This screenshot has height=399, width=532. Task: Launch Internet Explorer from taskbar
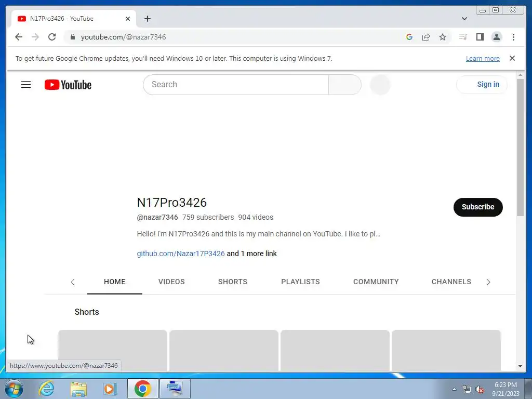[46, 389]
